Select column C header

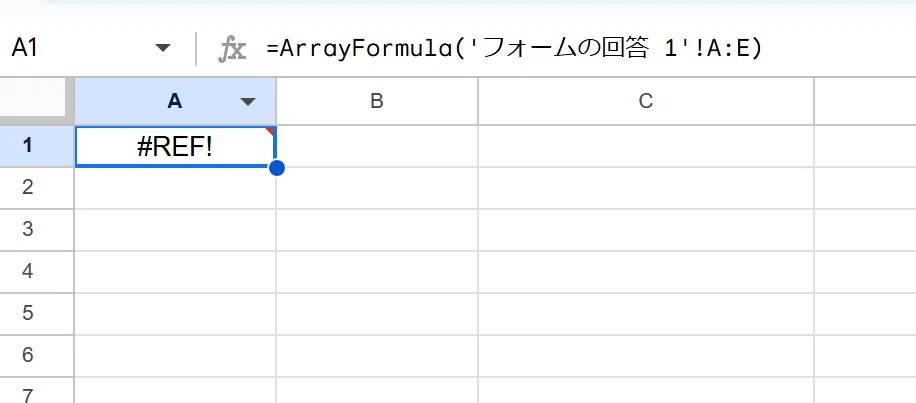click(646, 102)
